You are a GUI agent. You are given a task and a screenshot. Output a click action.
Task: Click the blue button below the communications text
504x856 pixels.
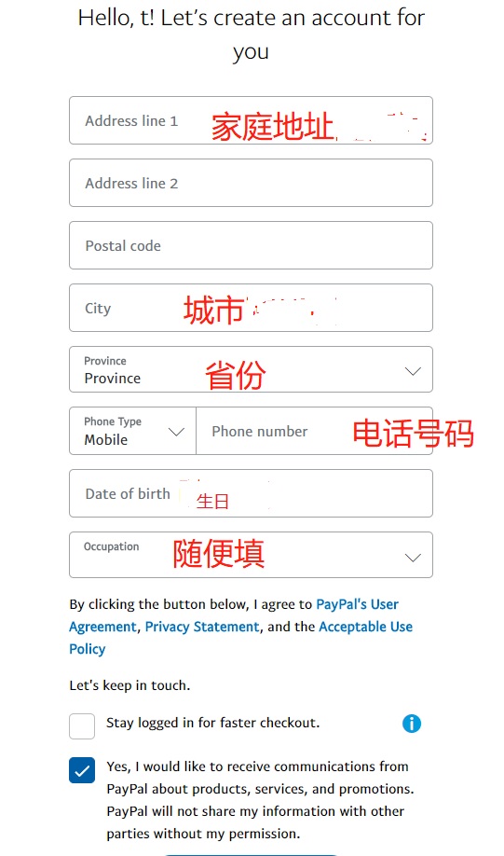click(x=251, y=854)
